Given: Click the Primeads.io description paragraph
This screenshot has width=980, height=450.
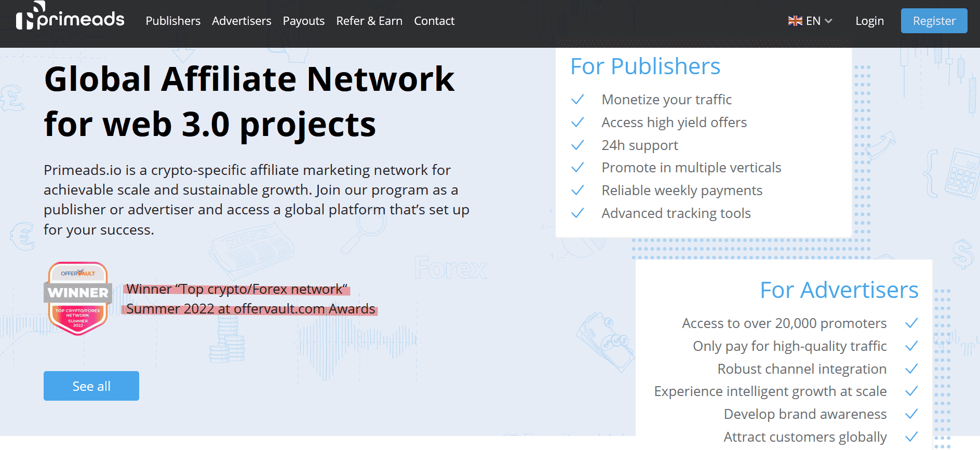Looking at the screenshot, I should [257, 200].
